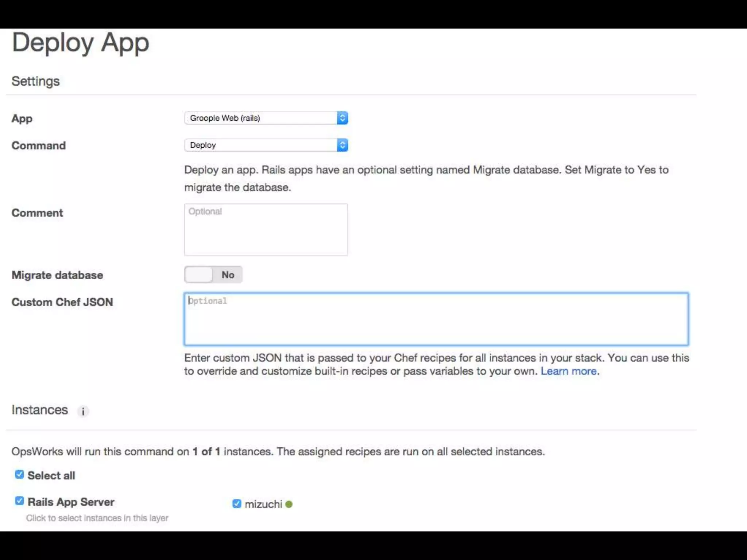Click into the Comment text box
The width and height of the screenshot is (747, 560).
(x=266, y=230)
